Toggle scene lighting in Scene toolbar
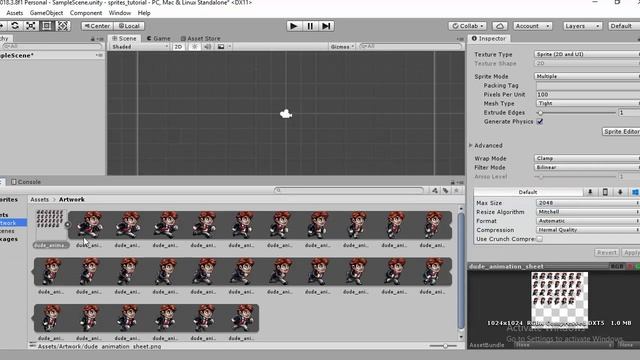 pos(195,47)
